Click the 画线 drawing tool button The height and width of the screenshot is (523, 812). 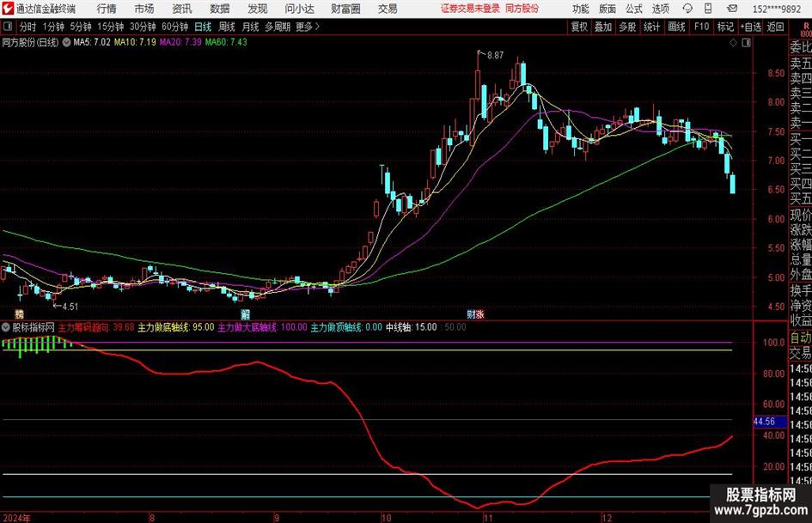coord(676,27)
